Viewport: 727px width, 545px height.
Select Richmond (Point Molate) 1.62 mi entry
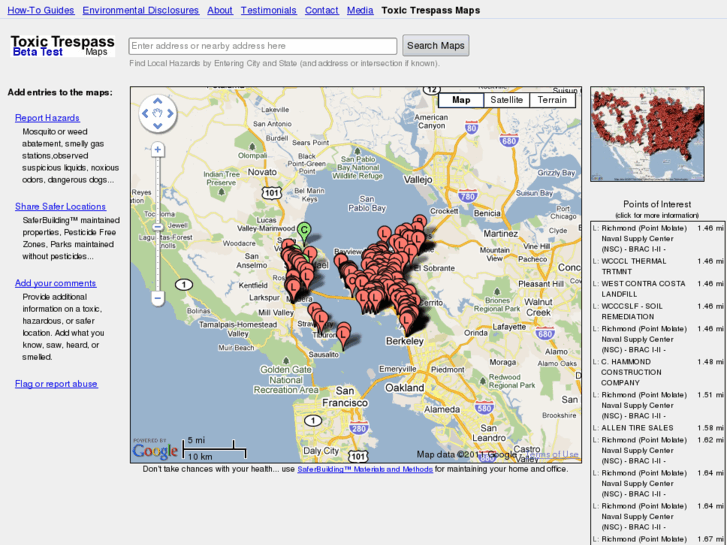coord(658,450)
